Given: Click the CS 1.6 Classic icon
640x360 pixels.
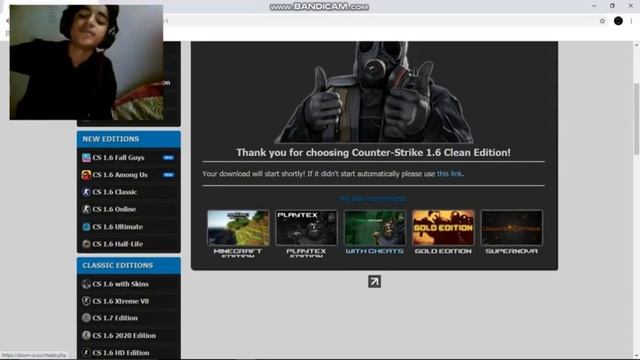Looking at the screenshot, I should point(86,192).
